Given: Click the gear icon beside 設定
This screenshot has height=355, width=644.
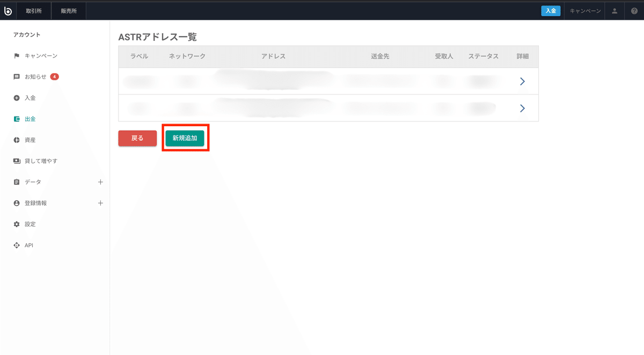Looking at the screenshot, I should [x=17, y=224].
